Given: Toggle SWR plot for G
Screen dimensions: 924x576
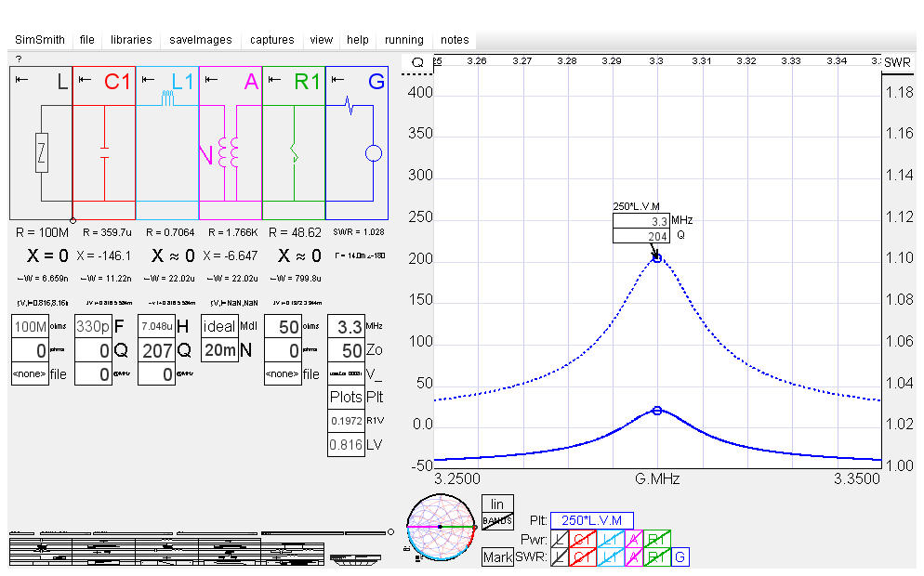Looking at the screenshot, I should coord(680,557).
